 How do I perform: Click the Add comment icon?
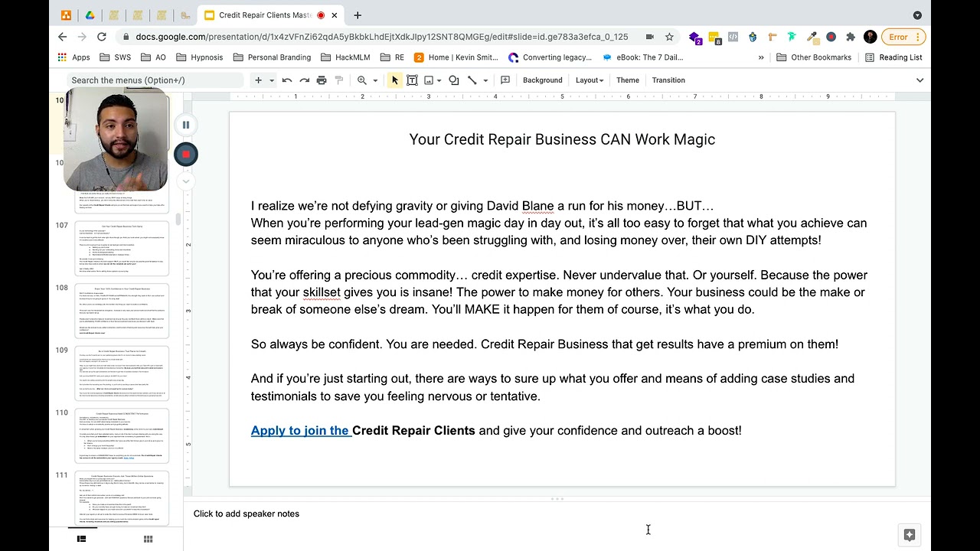tap(505, 80)
